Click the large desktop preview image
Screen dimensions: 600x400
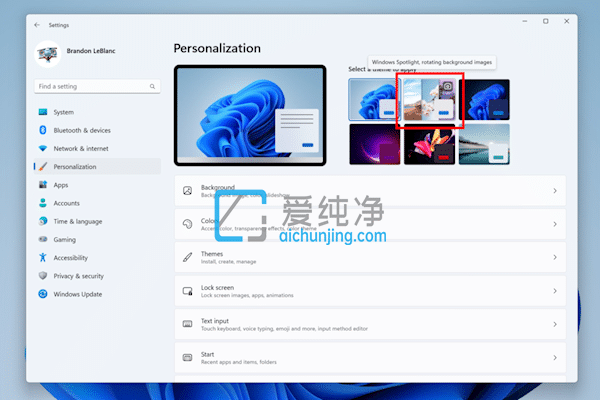[250, 115]
